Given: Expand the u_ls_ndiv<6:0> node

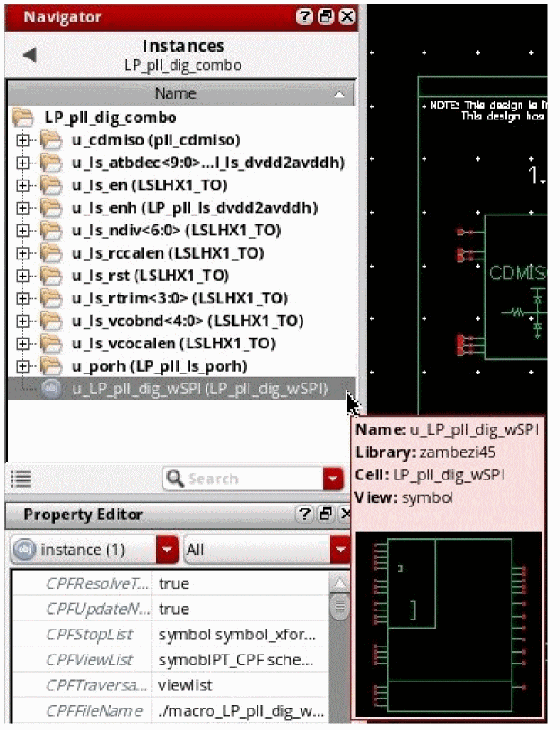Looking at the screenshot, I should coord(22,231).
